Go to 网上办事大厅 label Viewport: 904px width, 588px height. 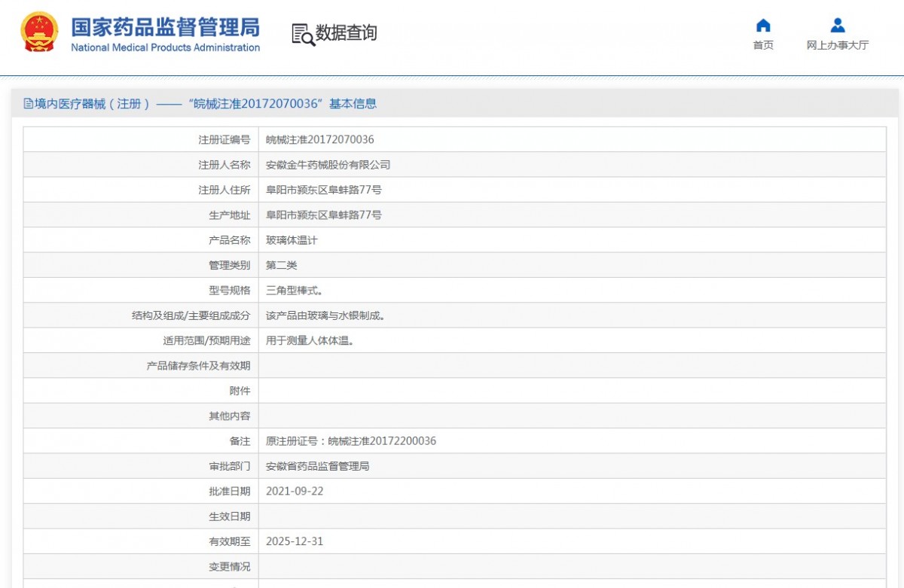(838, 45)
